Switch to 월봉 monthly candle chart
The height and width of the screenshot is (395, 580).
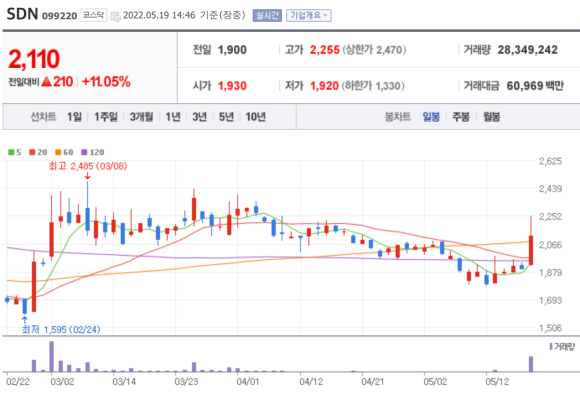[x=492, y=117]
